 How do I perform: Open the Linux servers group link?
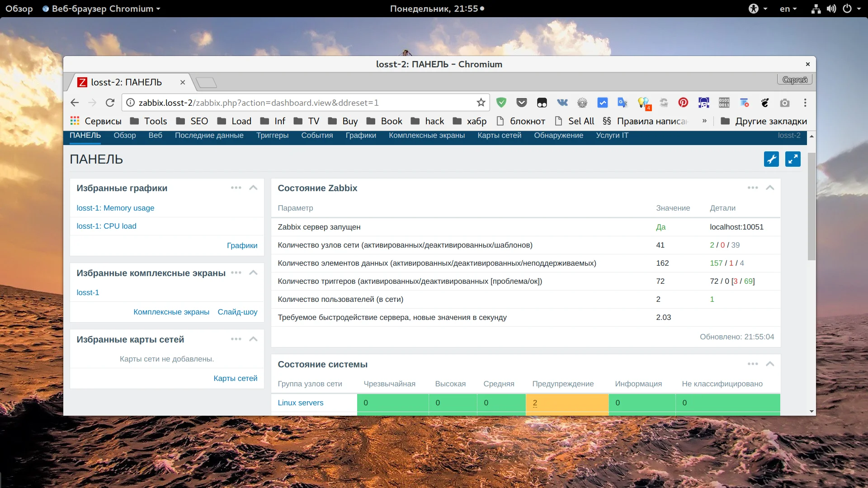point(300,403)
